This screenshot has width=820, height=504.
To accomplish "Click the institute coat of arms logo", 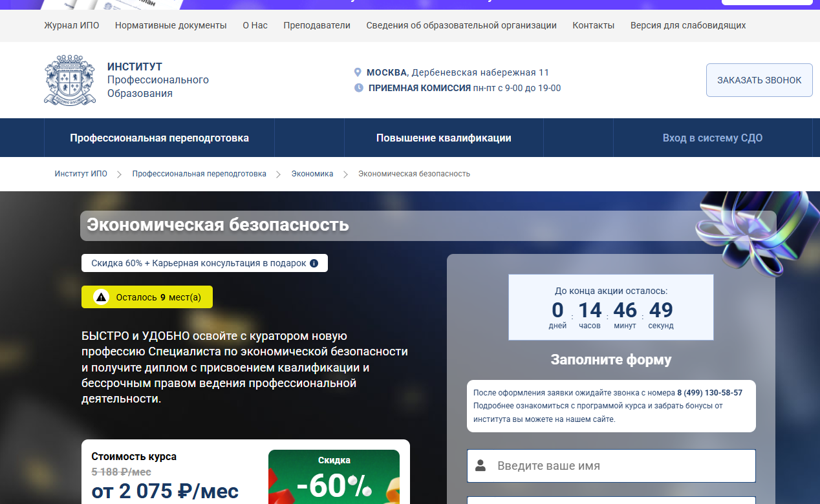I will [x=65, y=80].
